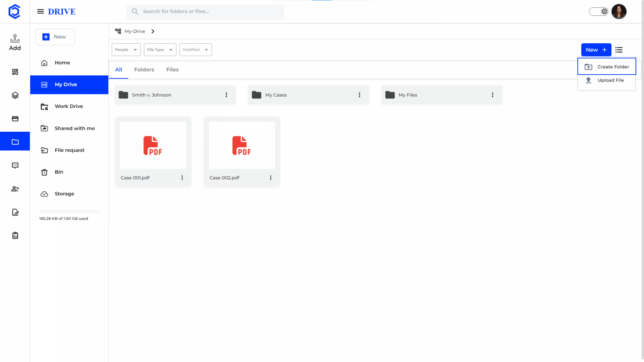This screenshot has width=644, height=362.
Task: Click the sidebar New button
Action: coord(55,37)
